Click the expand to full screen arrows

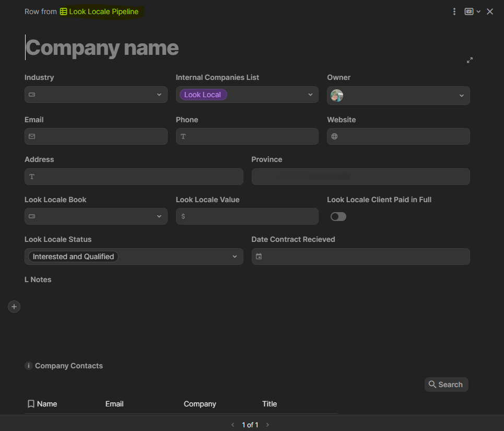coord(470,61)
